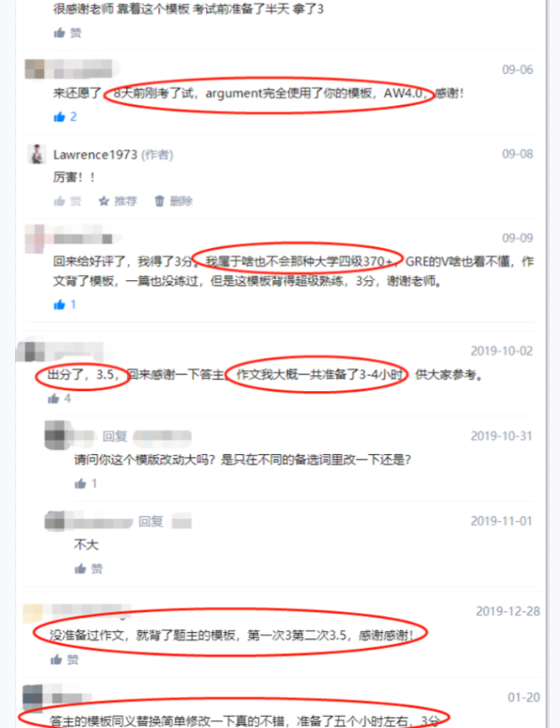
Task: Click the Lawrence1973 username link
Action: (95, 155)
